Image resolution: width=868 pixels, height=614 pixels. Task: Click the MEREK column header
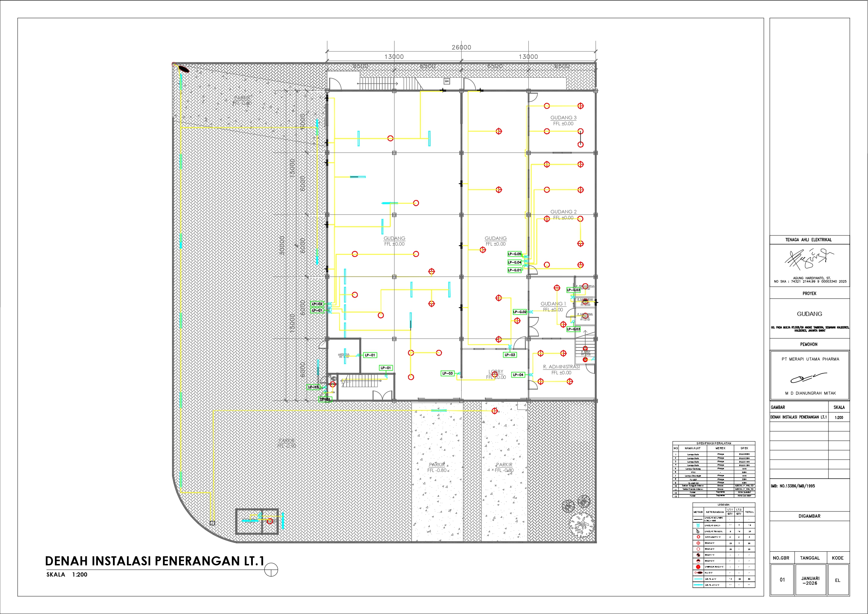[x=720, y=448]
